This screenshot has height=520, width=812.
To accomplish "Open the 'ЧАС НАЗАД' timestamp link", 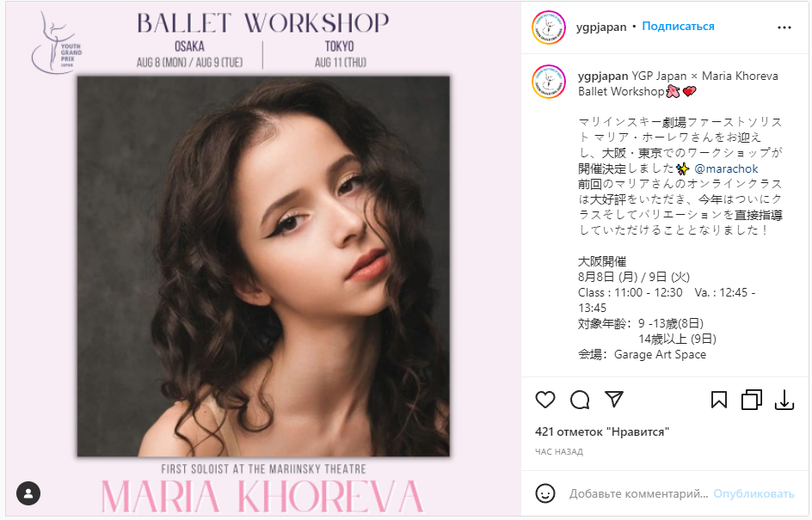I will pyautogui.click(x=559, y=452).
